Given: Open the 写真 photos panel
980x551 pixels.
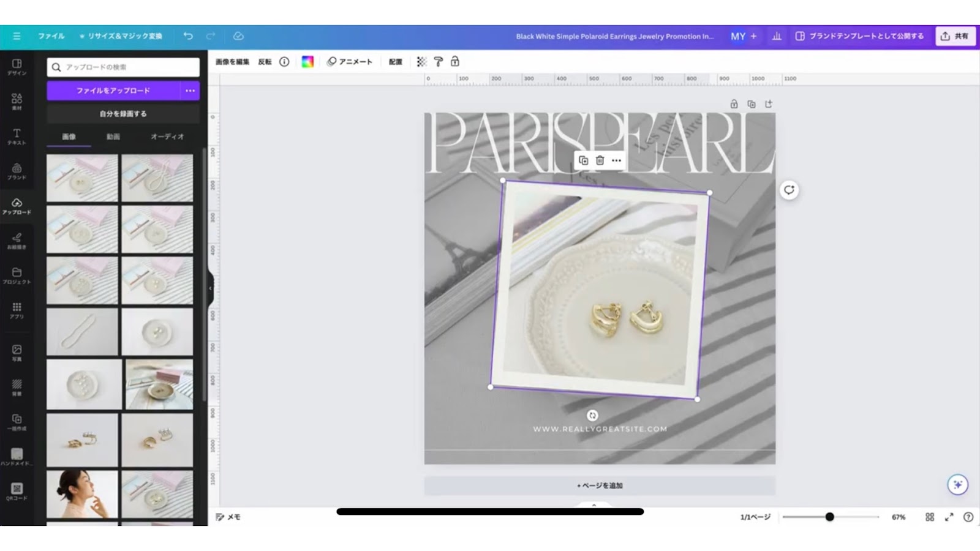Looking at the screenshot, I should (17, 353).
